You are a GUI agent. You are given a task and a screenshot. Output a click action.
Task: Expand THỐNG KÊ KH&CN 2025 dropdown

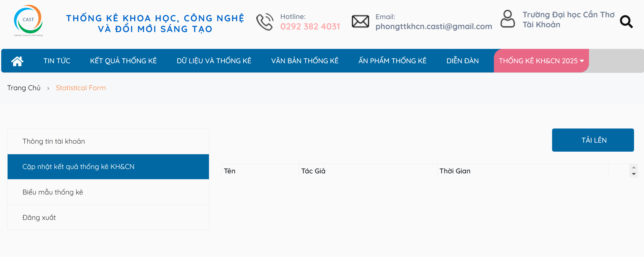pos(541,61)
